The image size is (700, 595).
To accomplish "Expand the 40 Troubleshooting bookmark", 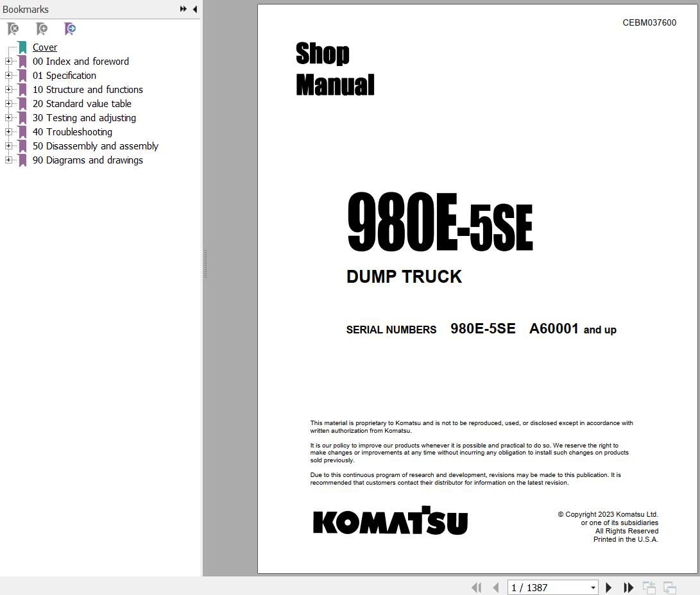I will (x=8, y=131).
